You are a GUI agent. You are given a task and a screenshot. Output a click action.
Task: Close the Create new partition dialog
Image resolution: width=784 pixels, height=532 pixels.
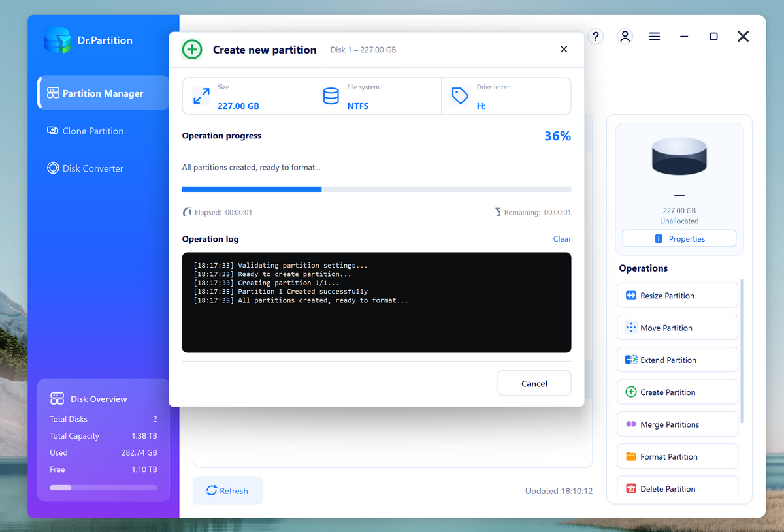pyautogui.click(x=564, y=50)
